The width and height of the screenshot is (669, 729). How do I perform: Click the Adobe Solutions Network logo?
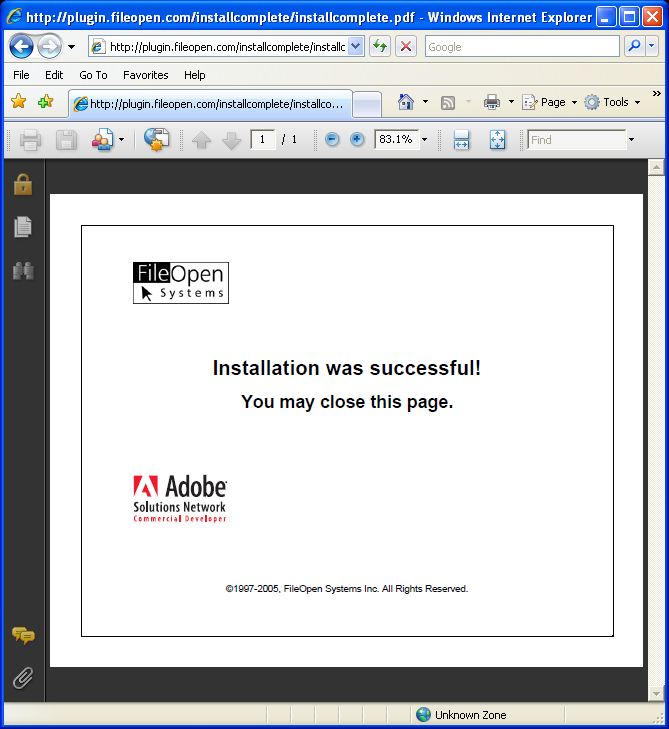180,498
